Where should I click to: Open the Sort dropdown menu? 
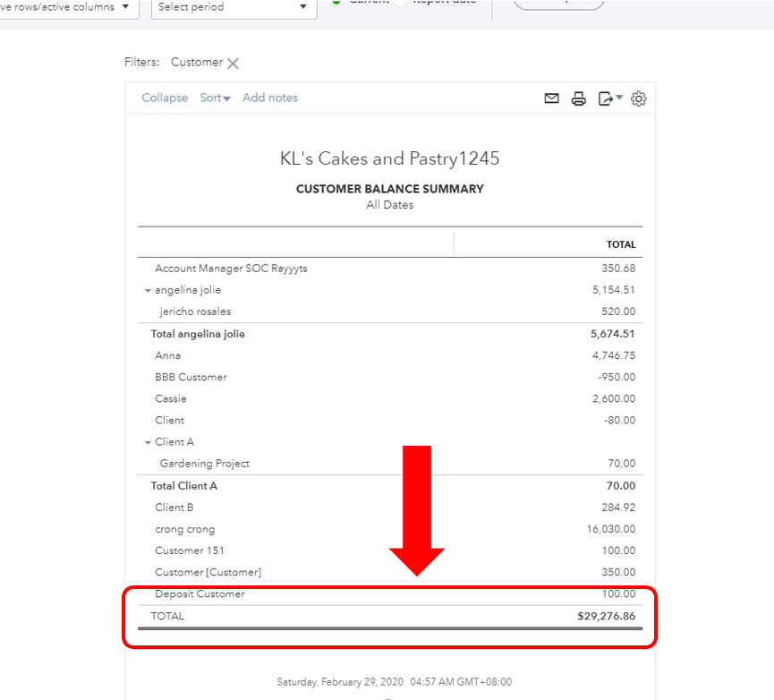click(x=216, y=98)
